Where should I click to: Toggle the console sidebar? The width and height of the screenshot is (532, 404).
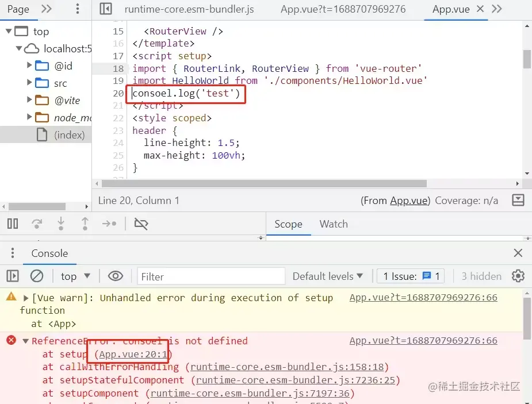click(13, 276)
